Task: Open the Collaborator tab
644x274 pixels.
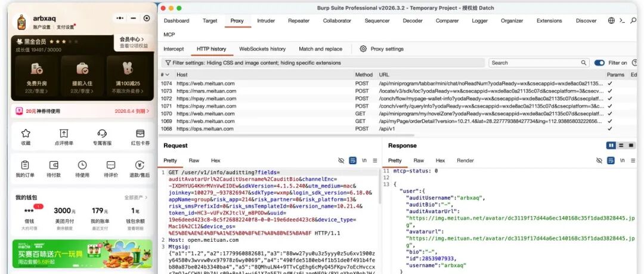Action: [x=337, y=20]
